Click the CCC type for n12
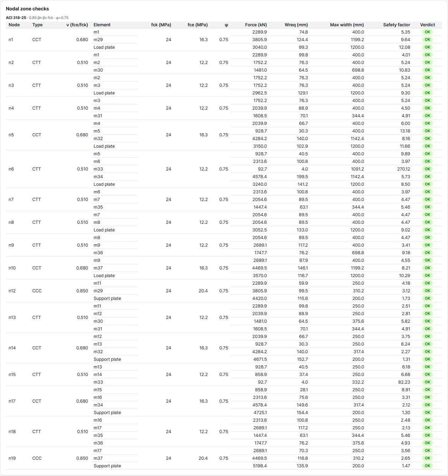The height and width of the screenshot is (476, 448). [x=37, y=291]
